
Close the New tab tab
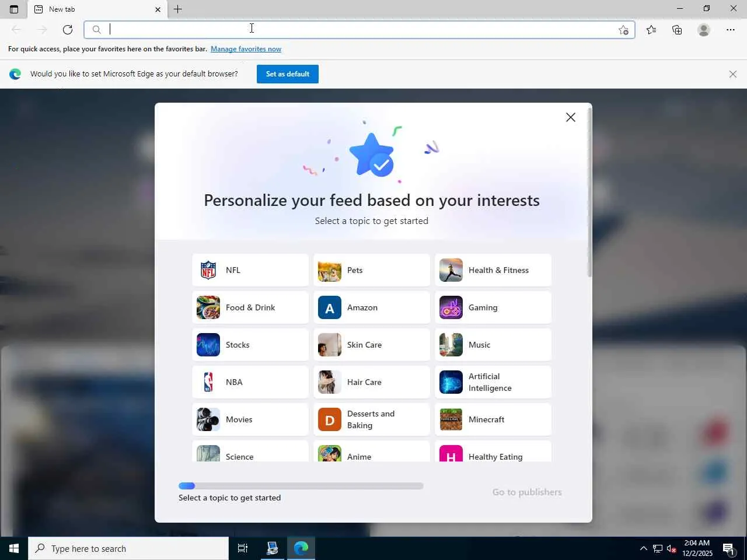pos(158,9)
